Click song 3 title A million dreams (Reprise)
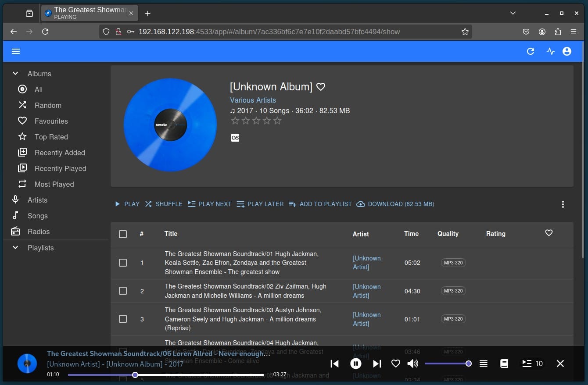The height and width of the screenshot is (385, 588). pyautogui.click(x=243, y=319)
